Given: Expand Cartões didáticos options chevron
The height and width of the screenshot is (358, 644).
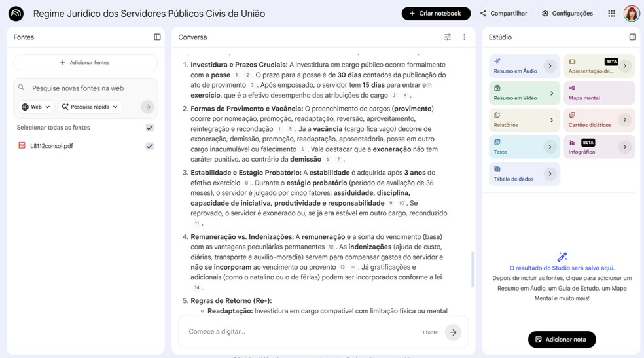Looking at the screenshot, I should [x=625, y=120].
